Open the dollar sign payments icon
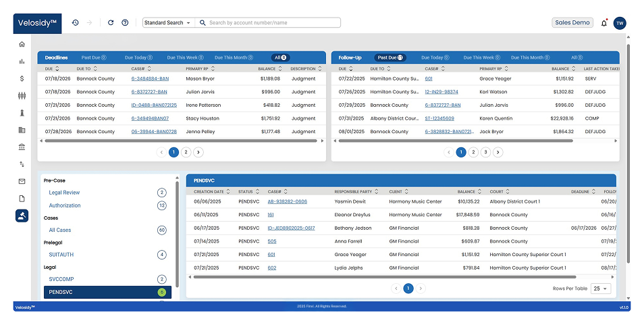The image size is (644, 325). (22, 78)
